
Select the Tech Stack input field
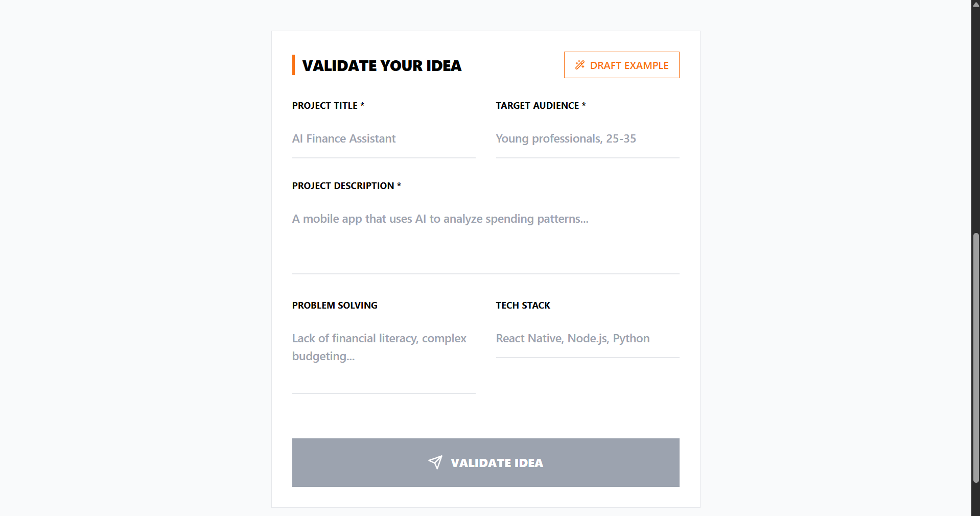point(587,339)
